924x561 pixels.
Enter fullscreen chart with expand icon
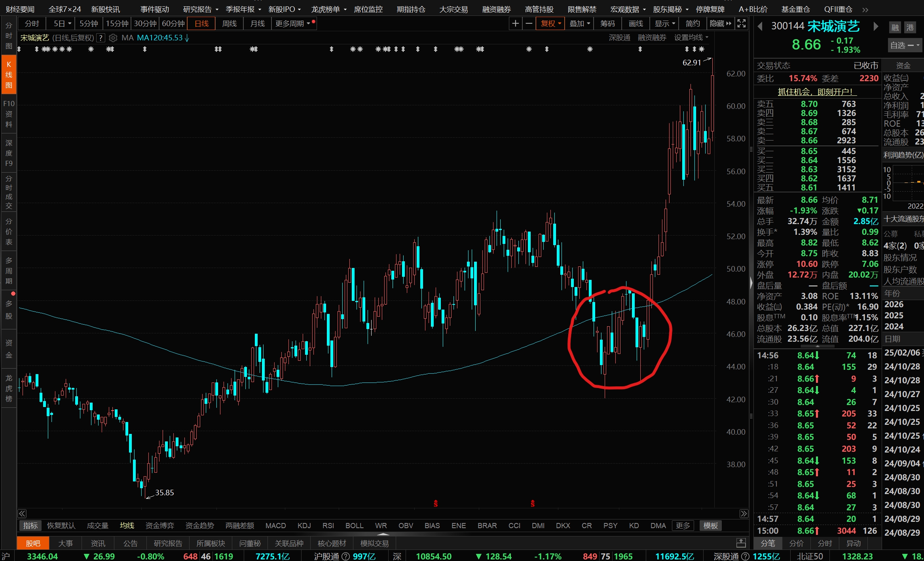(x=742, y=24)
